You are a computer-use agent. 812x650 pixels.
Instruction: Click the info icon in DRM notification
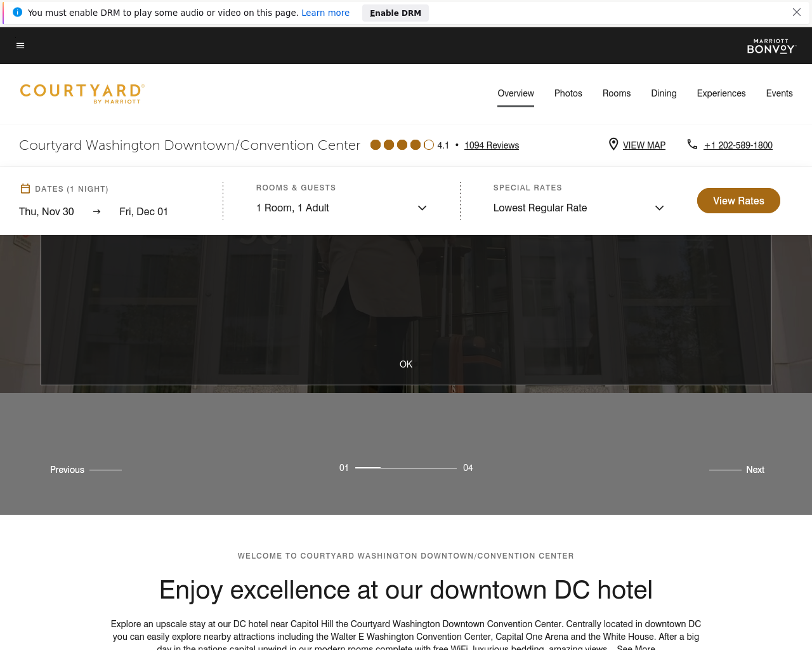coord(18,12)
